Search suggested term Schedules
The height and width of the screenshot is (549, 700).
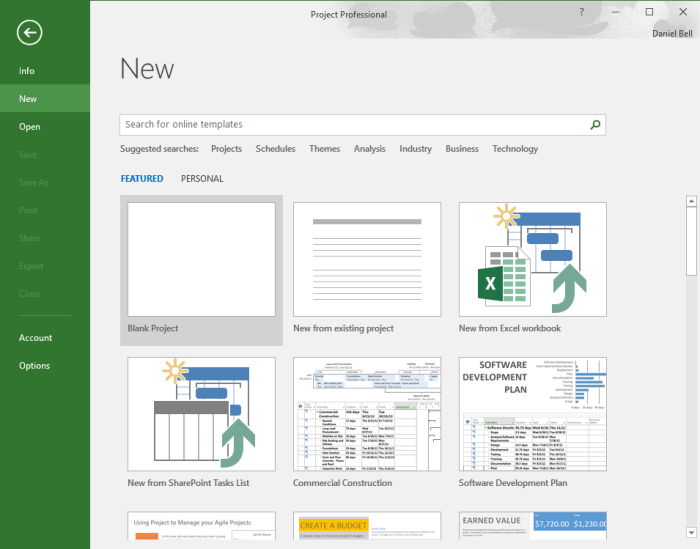275,149
